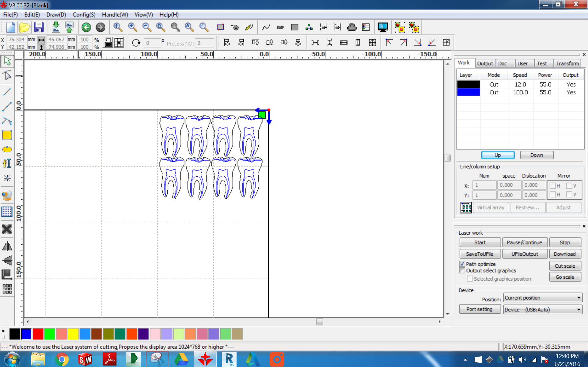Click the delete X tool

(7, 229)
